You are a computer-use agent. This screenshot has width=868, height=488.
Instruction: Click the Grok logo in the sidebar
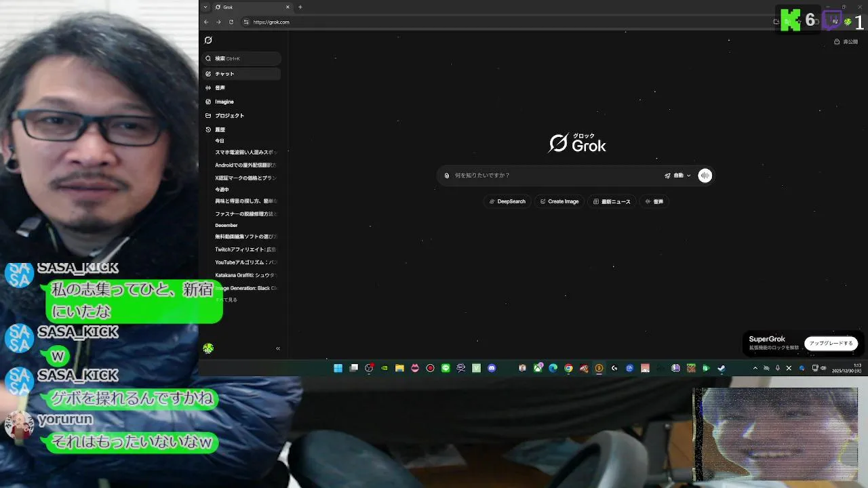(x=208, y=40)
